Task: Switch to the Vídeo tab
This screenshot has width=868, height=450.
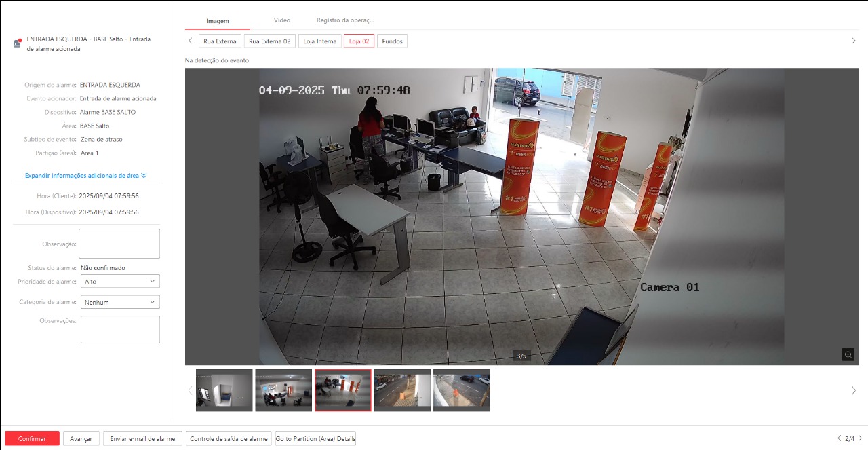Action: (281, 20)
